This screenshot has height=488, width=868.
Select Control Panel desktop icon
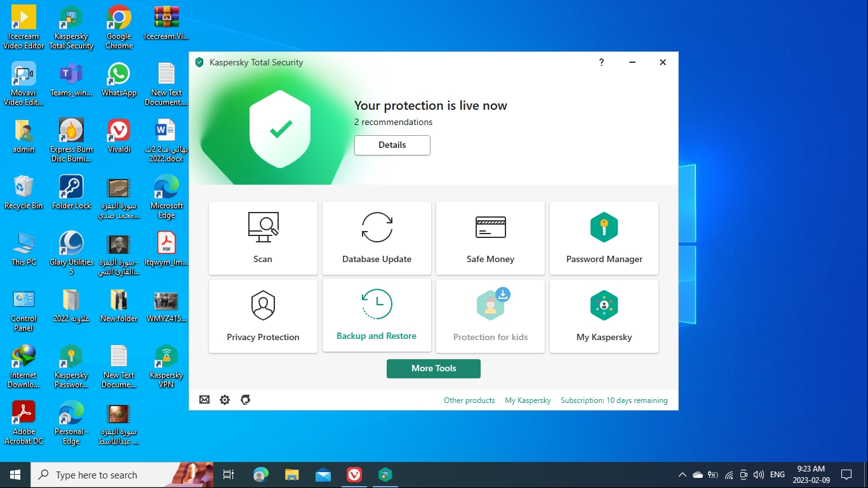tap(23, 310)
